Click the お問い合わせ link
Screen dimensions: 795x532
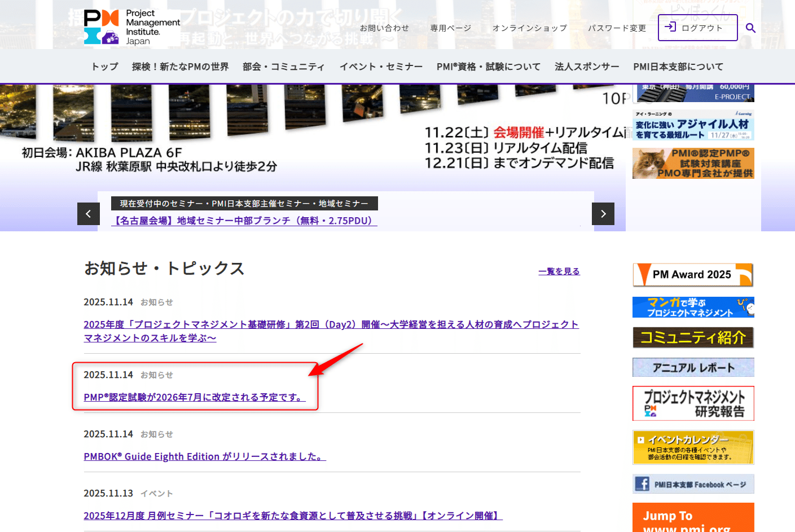click(384, 27)
